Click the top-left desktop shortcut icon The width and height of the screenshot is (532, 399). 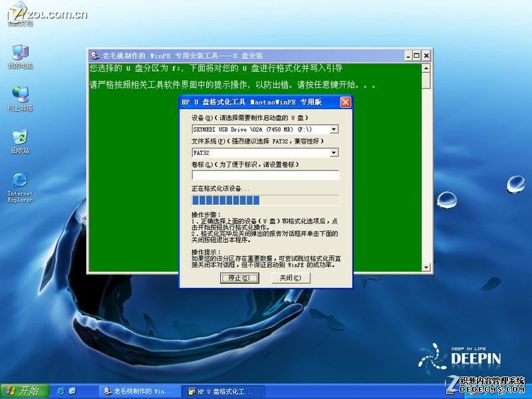click(x=21, y=14)
